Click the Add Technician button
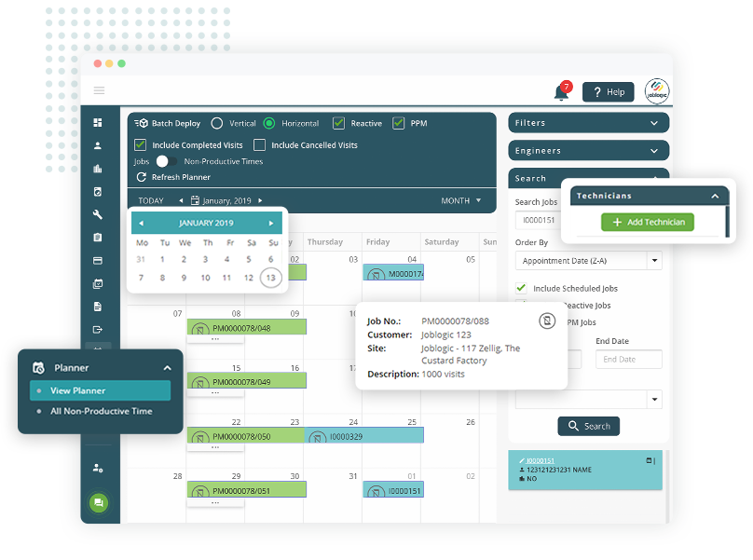 click(649, 222)
